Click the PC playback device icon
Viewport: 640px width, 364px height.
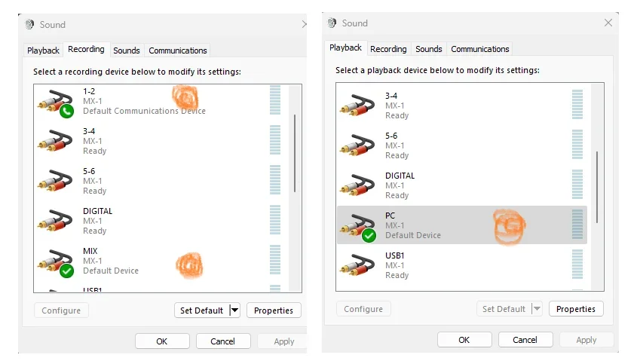pos(357,225)
